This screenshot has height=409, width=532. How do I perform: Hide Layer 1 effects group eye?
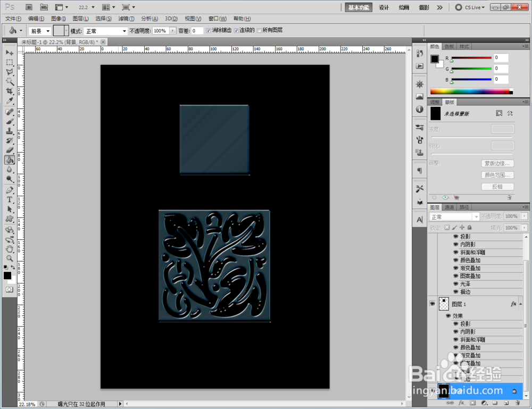point(448,316)
